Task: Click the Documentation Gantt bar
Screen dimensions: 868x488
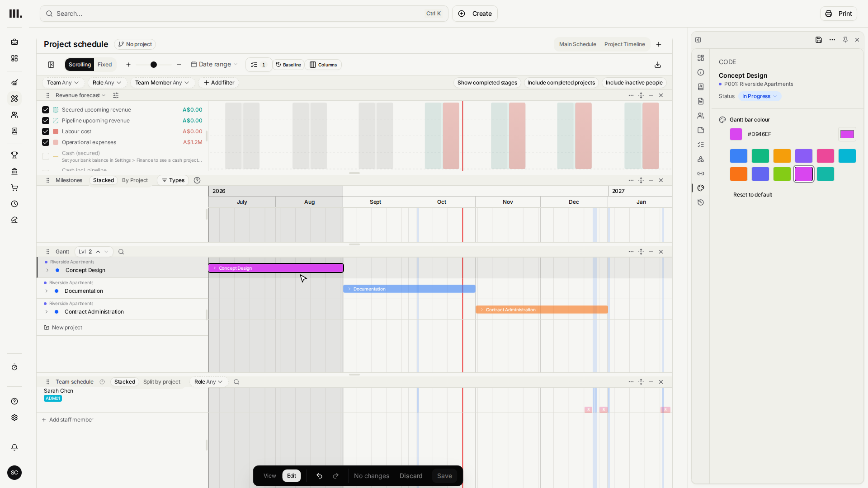Action: (x=409, y=289)
